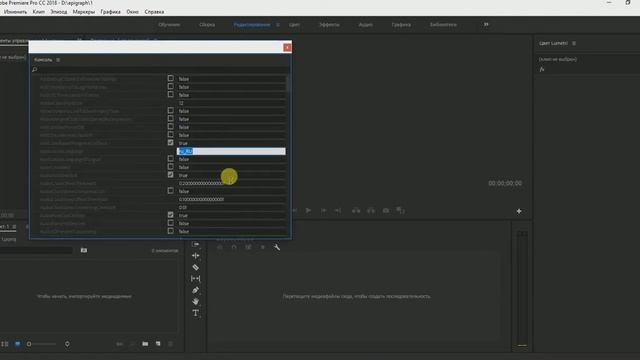Viewport: 640px width, 360px height.
Task: Open the Клип menu
Action: click(39, 12)
